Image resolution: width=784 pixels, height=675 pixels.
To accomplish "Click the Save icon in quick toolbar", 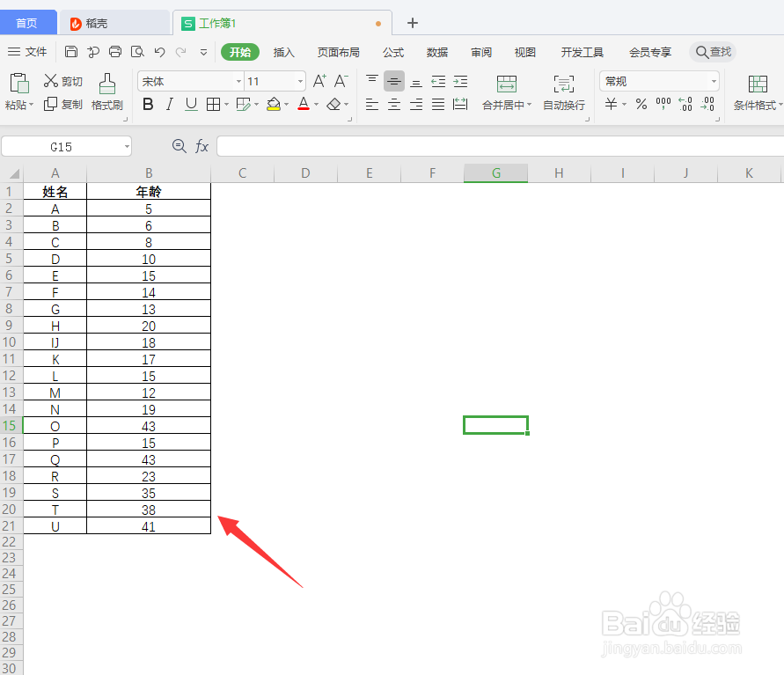I will pos(71,52).
